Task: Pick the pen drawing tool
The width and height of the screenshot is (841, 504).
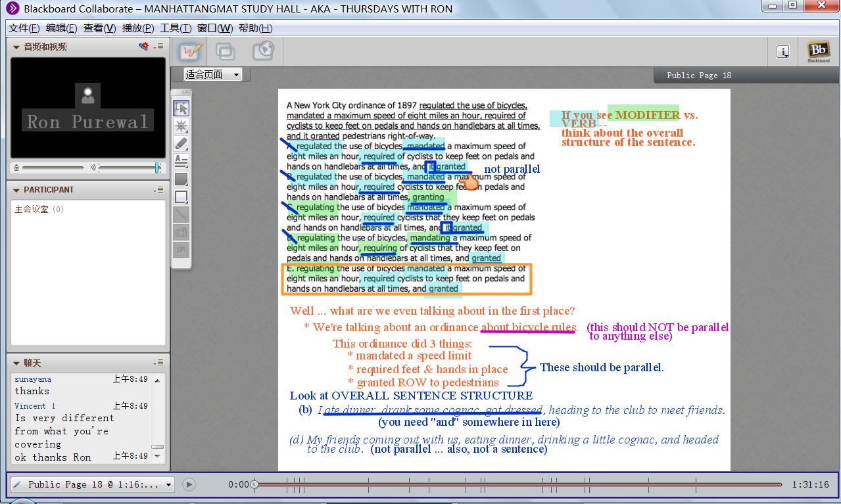Action: tap(181, 144)
